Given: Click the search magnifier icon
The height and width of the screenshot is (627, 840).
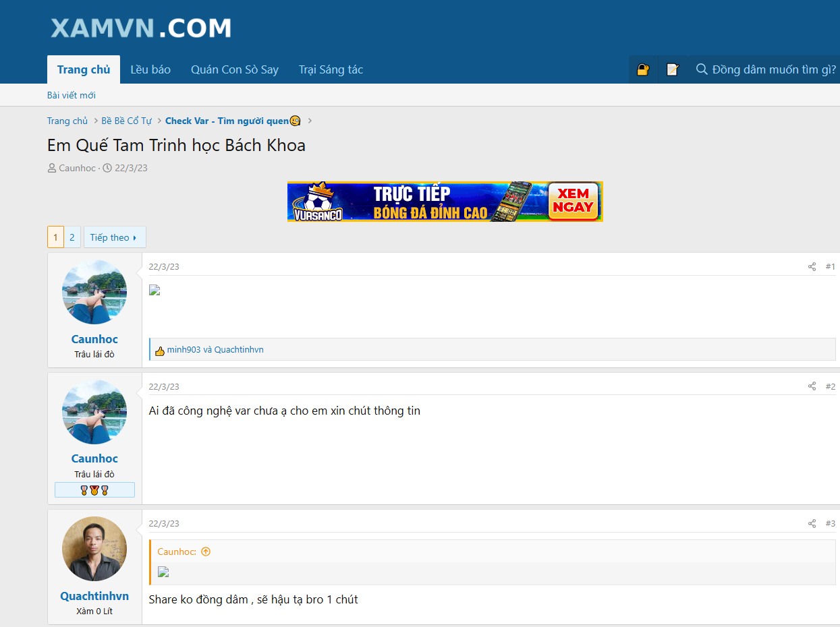Looking at the screenshot, I should point(702,69).
